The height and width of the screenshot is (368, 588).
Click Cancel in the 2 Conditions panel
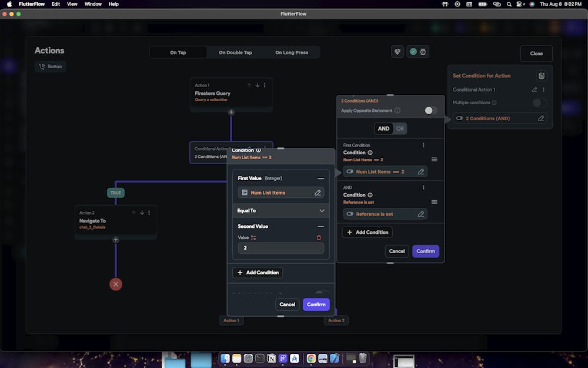[x=397, y=251]
